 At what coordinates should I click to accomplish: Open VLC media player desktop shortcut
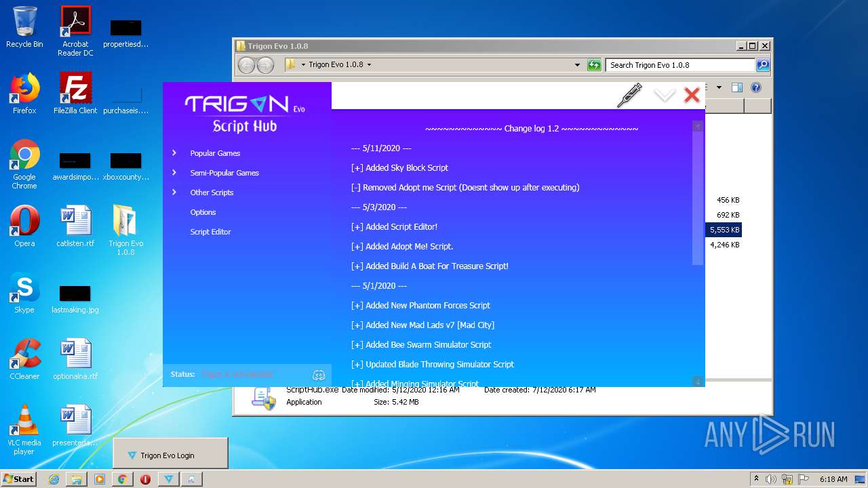tap(24, 430)
